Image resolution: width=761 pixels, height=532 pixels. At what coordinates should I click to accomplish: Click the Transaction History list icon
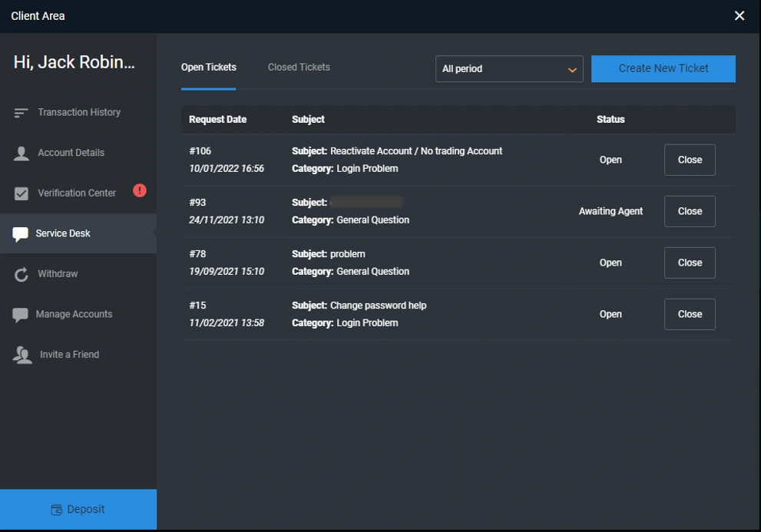tap(21, 113)
